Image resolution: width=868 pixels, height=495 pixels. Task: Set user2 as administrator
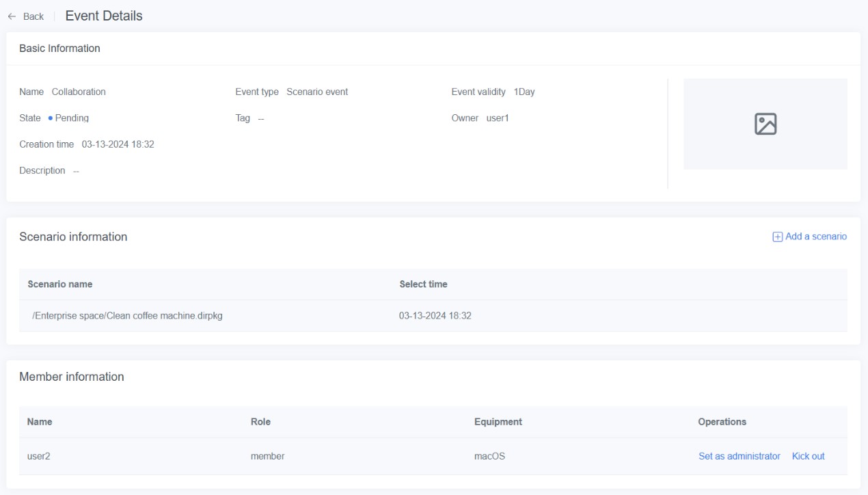point(739,456)
